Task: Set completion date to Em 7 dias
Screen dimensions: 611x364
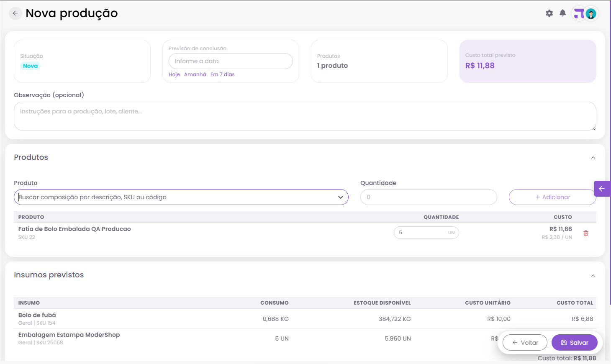Action: (x=223, y=74)
